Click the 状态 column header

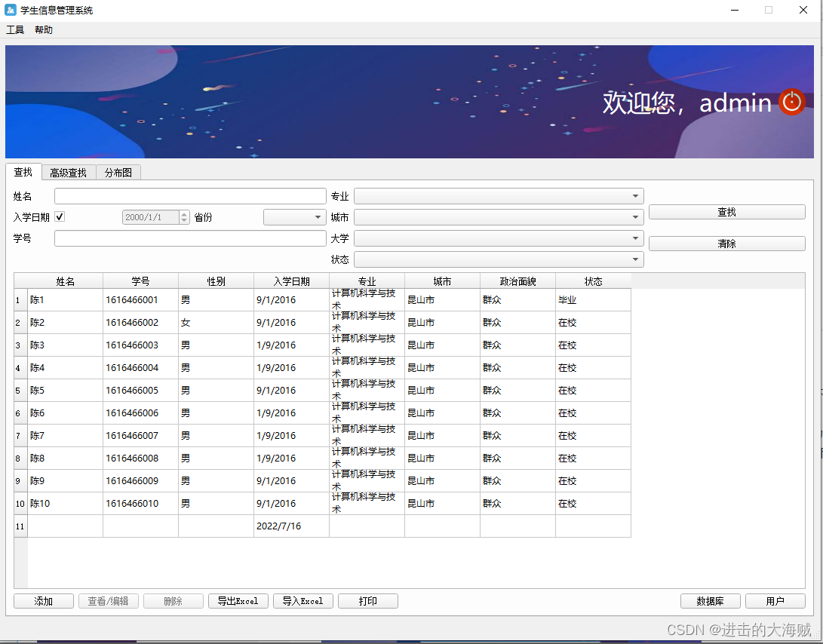pos(593,281)
